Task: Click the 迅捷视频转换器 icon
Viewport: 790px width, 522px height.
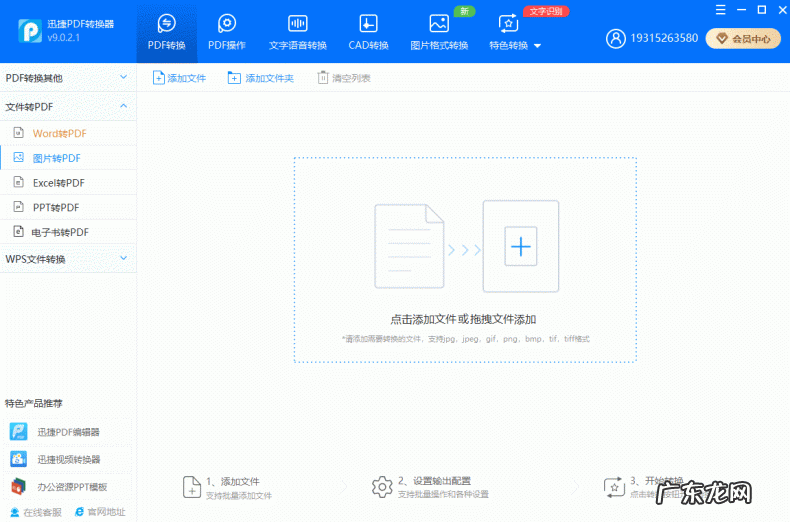Action: [19, 459]
